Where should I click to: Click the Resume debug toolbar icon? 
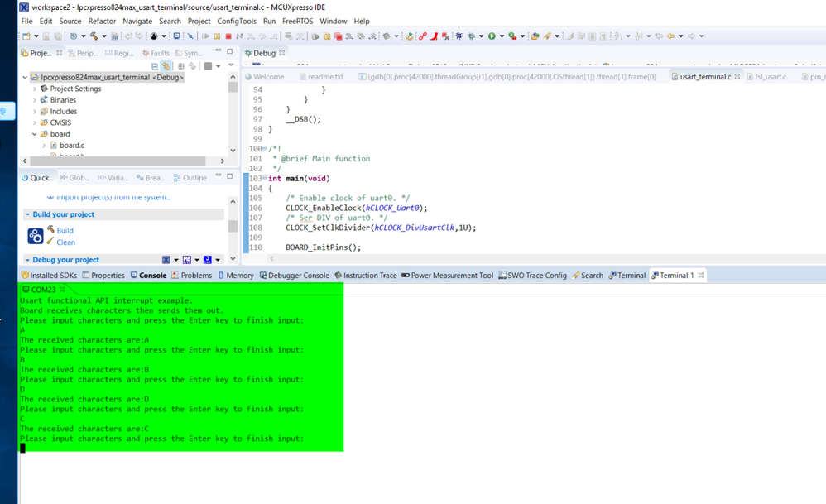click(205, 36)
